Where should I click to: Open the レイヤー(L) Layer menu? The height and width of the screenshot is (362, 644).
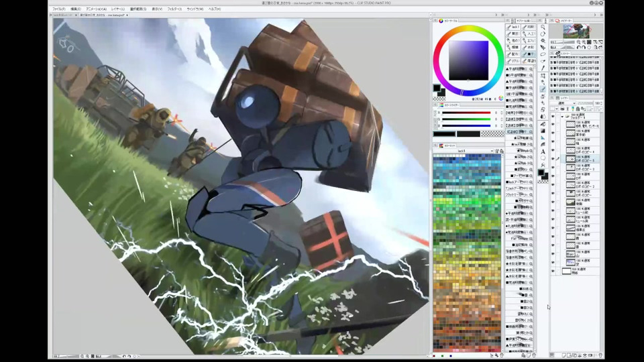(x=118, y=9)
